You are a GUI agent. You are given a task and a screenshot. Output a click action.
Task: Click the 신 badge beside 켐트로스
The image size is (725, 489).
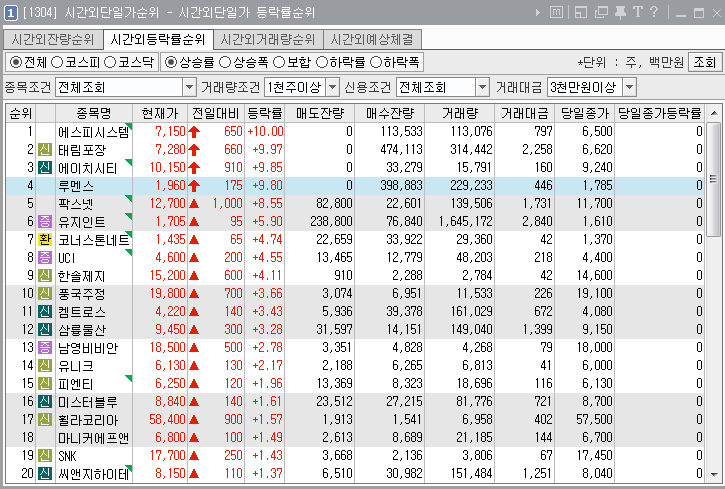pyautogui.click(x=45, y=312)
